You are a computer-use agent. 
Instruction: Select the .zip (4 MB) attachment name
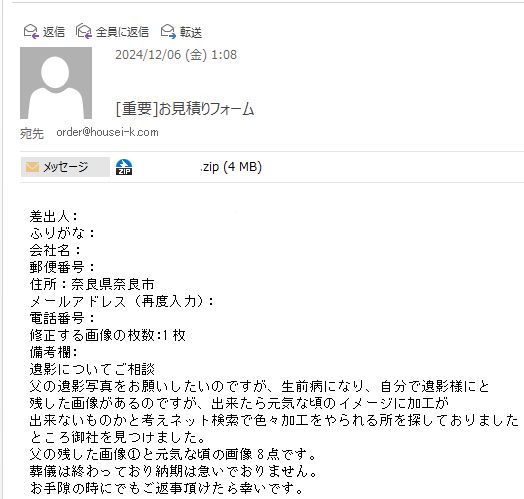click(231, 166)
